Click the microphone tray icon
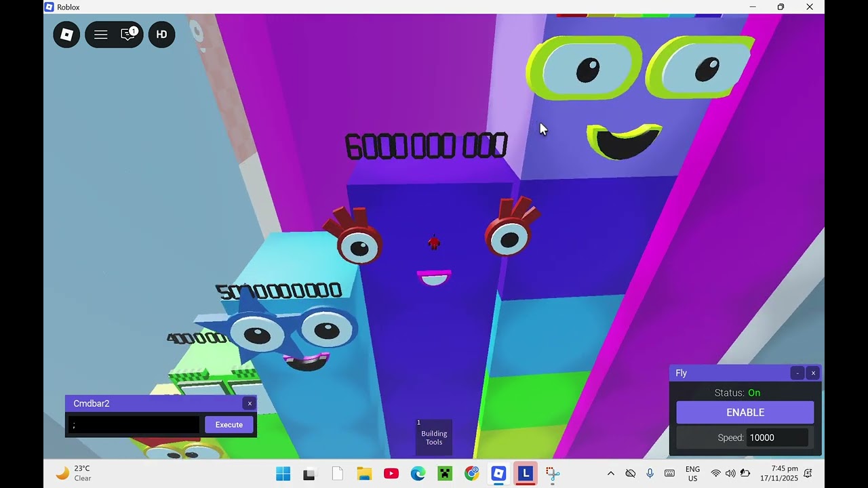The image size is (868, 488). pos(650,474)
